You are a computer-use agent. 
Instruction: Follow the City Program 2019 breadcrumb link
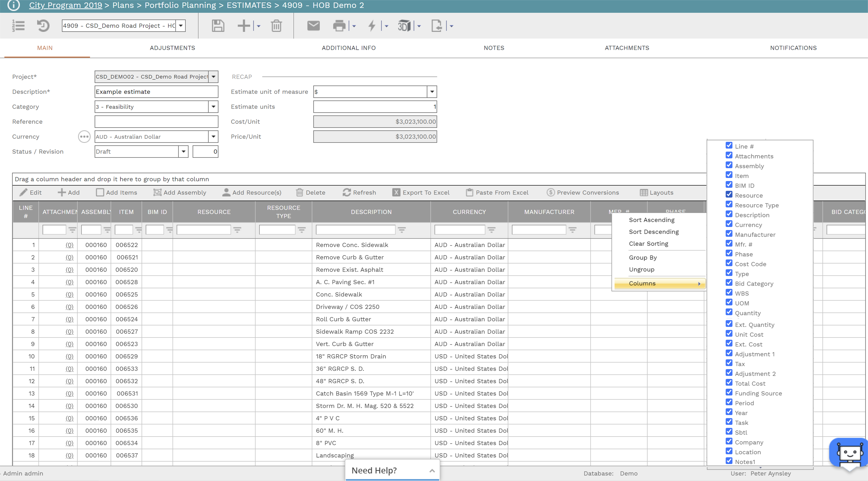coord(65,5)
